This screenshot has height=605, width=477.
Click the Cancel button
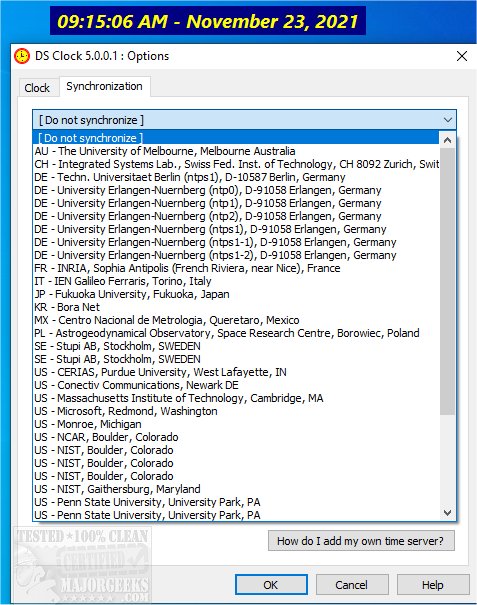tap(352, 585)
